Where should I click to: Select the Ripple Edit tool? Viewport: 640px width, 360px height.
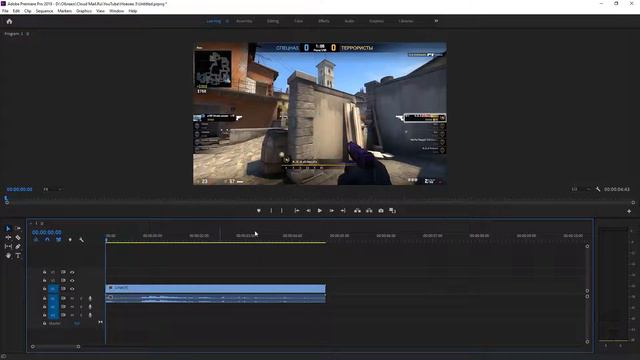pos(8,238)
